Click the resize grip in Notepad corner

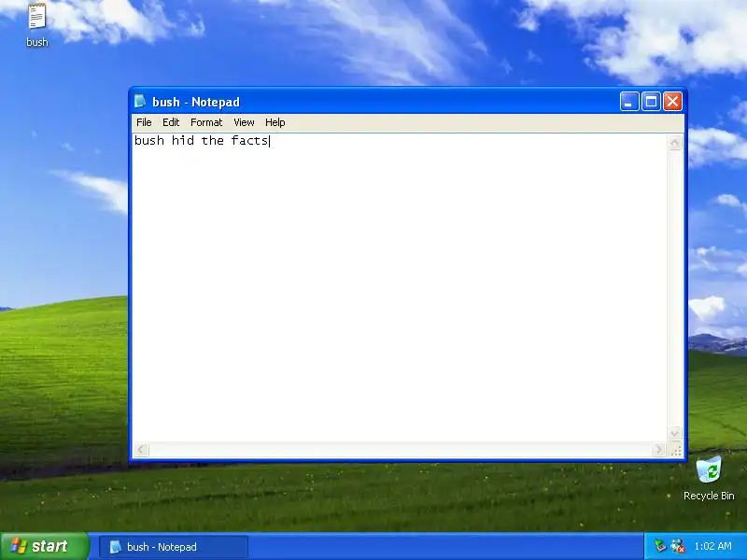click(675, 450)
